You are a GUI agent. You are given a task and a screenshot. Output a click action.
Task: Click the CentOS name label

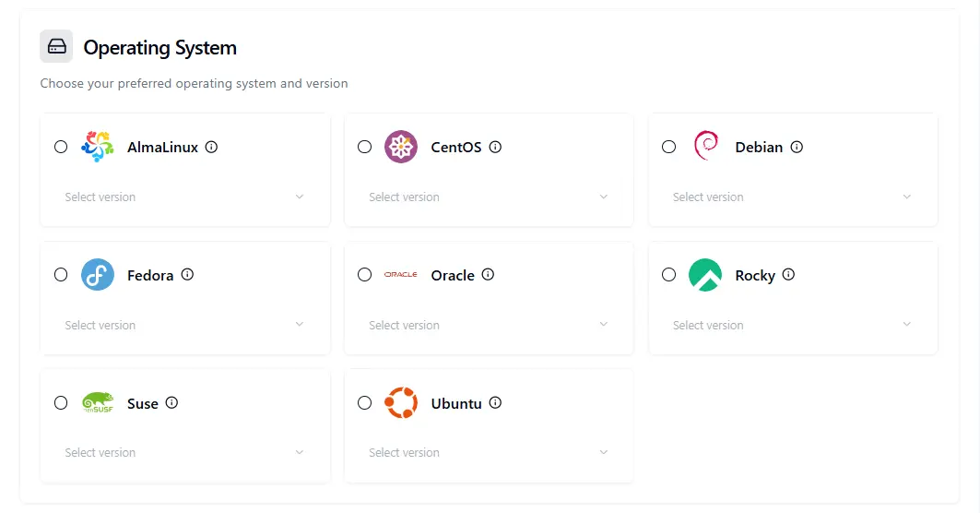(x=456, y=147)
